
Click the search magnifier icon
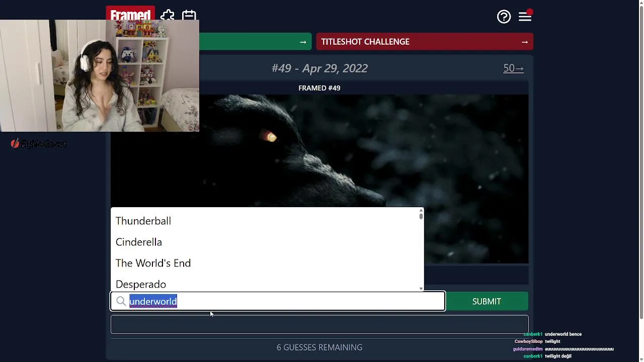coord(121,301)
